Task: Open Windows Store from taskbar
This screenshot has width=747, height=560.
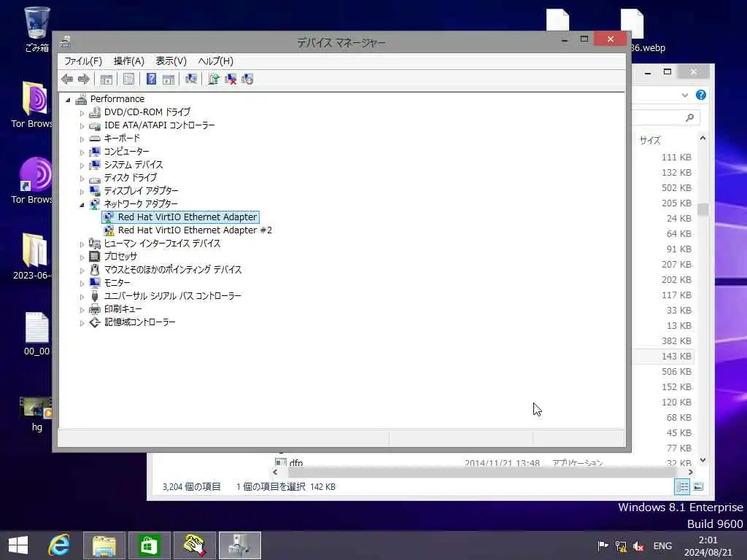Action: pos(149,545)
